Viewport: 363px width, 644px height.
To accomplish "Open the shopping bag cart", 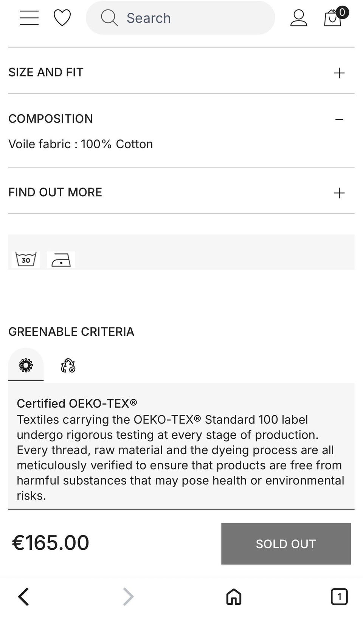I will point(333,18).
